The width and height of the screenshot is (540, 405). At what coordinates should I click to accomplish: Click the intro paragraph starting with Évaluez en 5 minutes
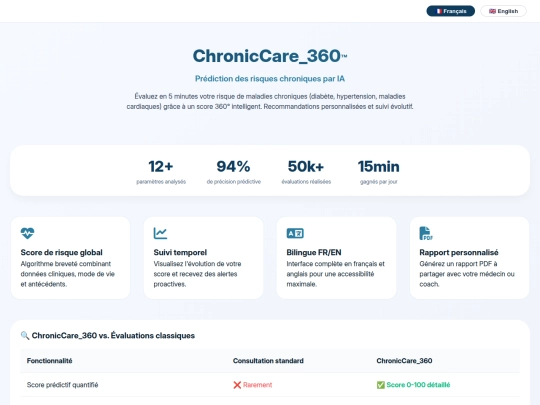click(x=270, y=101)
